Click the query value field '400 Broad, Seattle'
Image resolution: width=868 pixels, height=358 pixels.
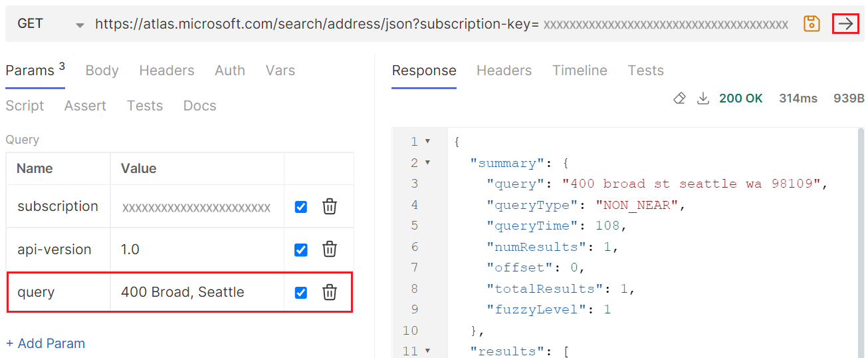[x=183, y=292]
